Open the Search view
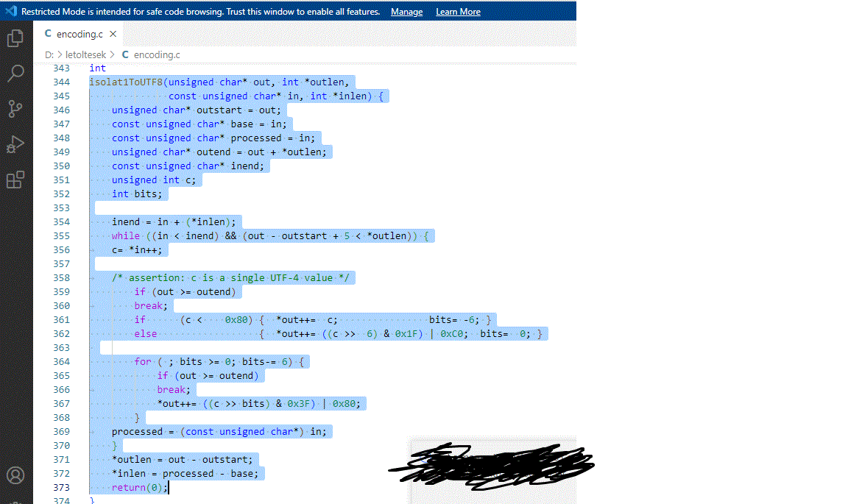 (x=15, y=72)
